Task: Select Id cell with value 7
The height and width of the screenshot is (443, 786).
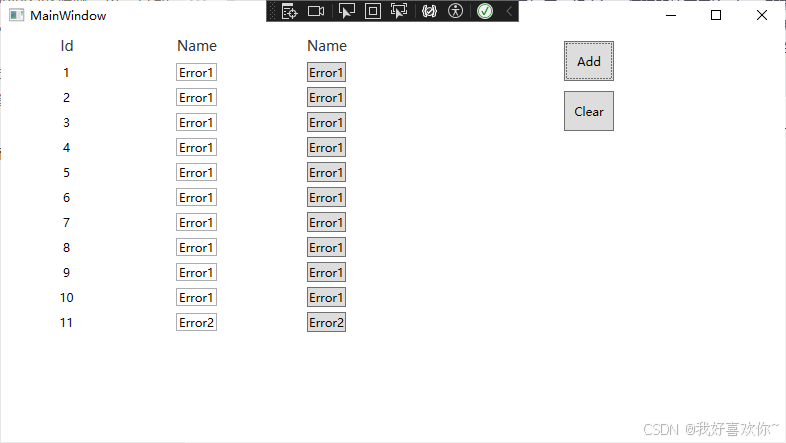Action: (66, 223)
